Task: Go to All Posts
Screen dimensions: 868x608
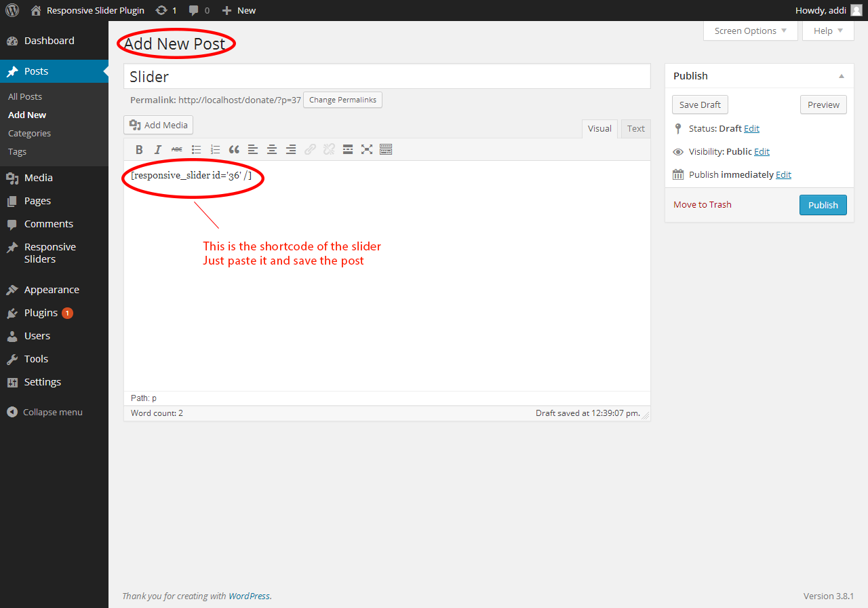Action: click(25, 97)
